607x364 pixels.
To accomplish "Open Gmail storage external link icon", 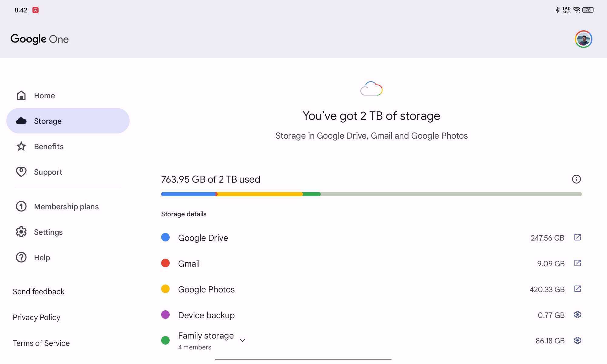I will click(577, 263).
